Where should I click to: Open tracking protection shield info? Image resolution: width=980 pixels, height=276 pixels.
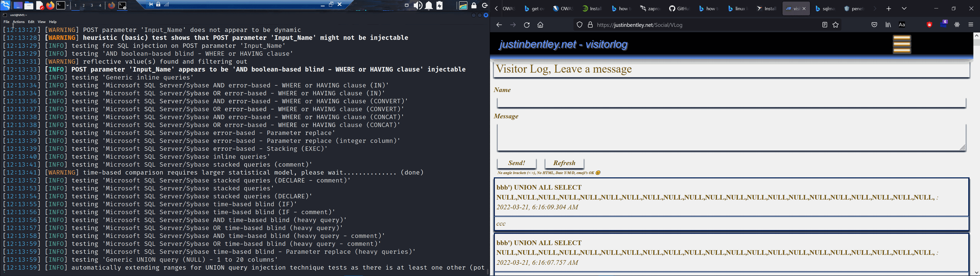pyautogui.click(x=579, y=25)
